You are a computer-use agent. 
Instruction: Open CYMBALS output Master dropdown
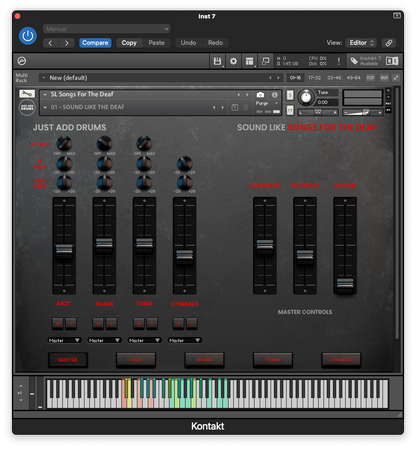[185, 340]
